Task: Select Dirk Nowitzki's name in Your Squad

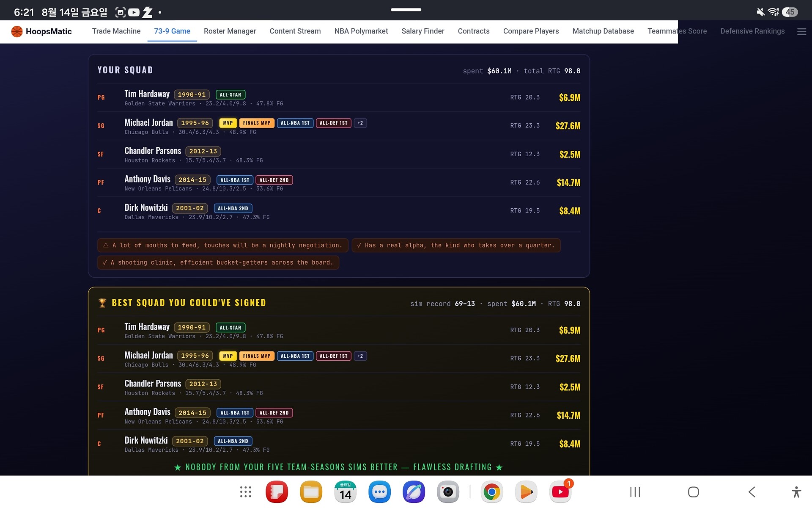Action: point(146,207)
